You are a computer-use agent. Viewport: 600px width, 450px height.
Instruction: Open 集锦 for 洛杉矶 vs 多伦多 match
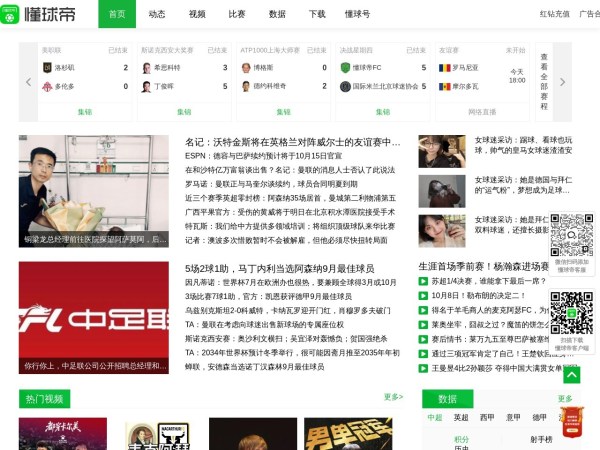[x=85, y=112]
